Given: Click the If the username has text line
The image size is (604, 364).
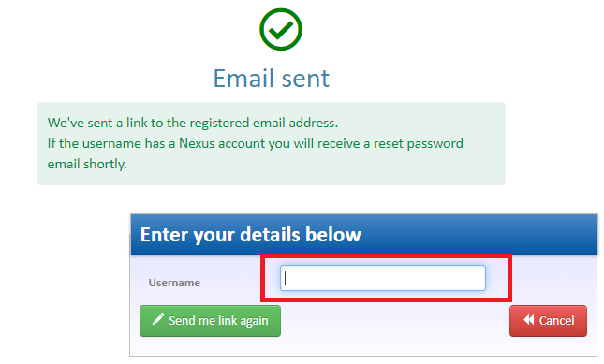Looking at the screenshot, I should click(256, 143).
